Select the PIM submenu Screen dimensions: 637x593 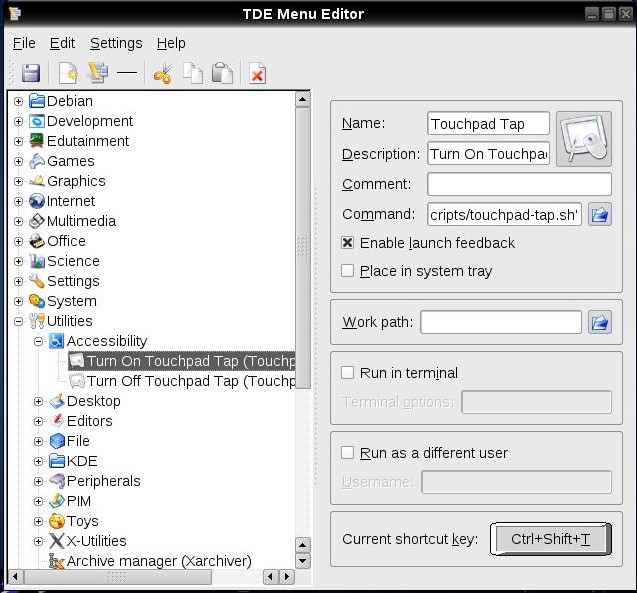pyautogui.click(x=70, y=501)
